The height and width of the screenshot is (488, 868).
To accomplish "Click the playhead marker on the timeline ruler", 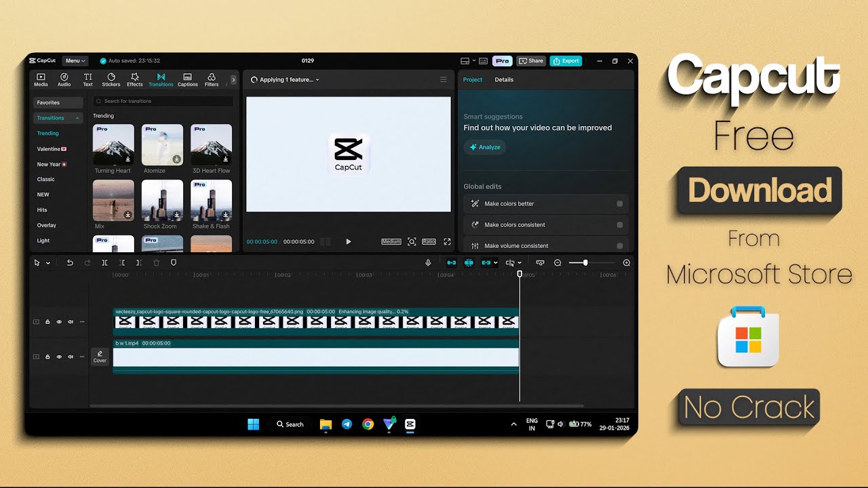I will [x=520, y=274].
